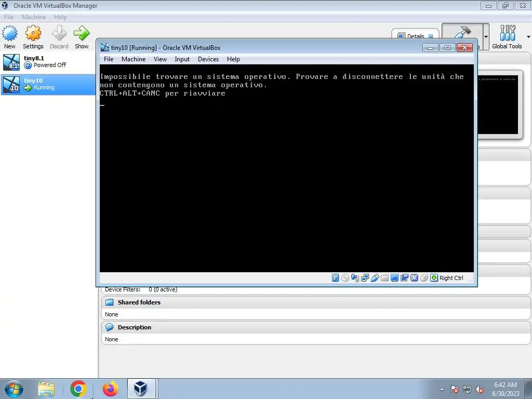Click the CPU chip status icon
Viewport: 532px width, 399px height.
(414, 278)
